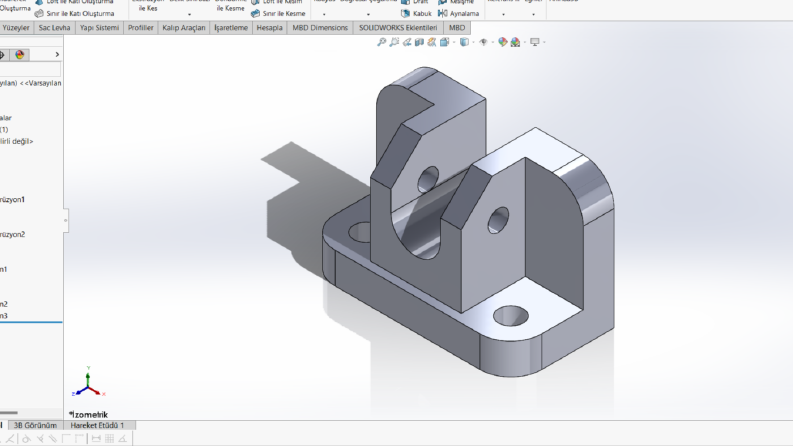Click the Zoom to Area icon
793x446 pixels.
tap(394, 42)
